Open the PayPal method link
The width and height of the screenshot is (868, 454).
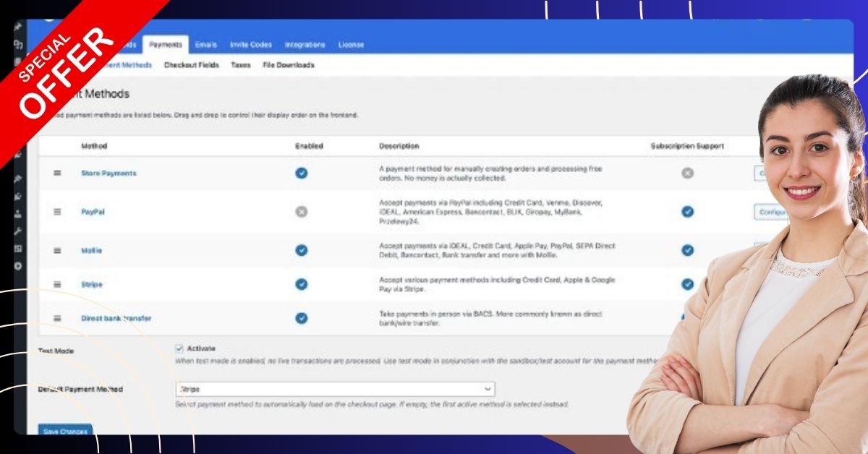tap(93, 212)
